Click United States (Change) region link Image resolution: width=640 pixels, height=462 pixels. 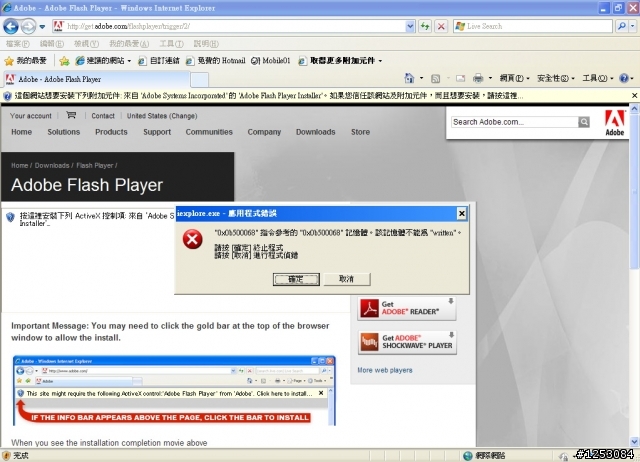click(x=162, y=116)
